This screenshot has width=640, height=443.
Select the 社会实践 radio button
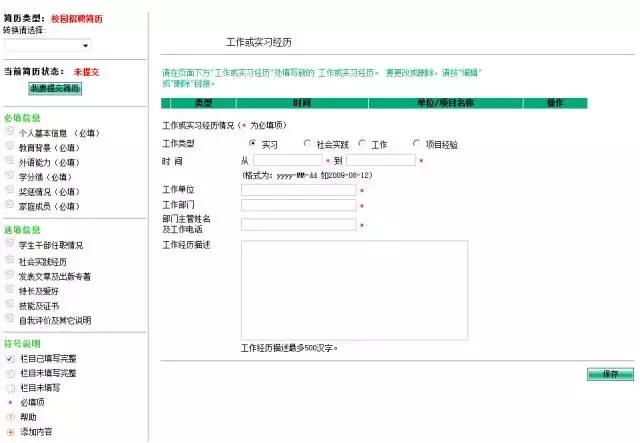click(307, 143)
